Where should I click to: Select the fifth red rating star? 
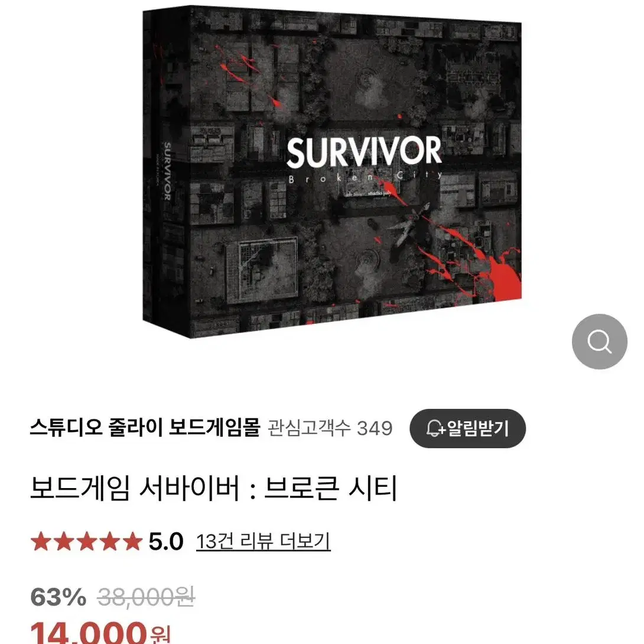[x=132, y=541]
